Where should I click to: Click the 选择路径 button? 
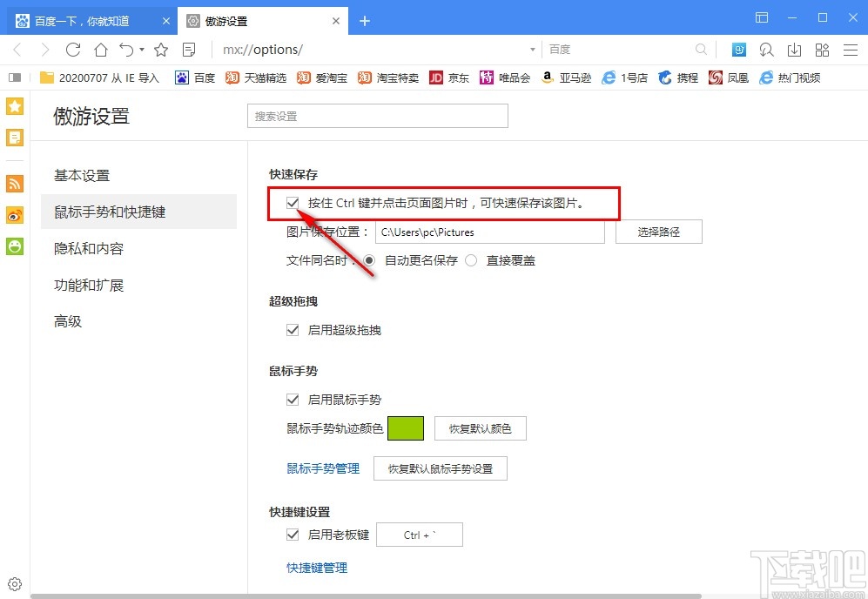tap(658, 232)
